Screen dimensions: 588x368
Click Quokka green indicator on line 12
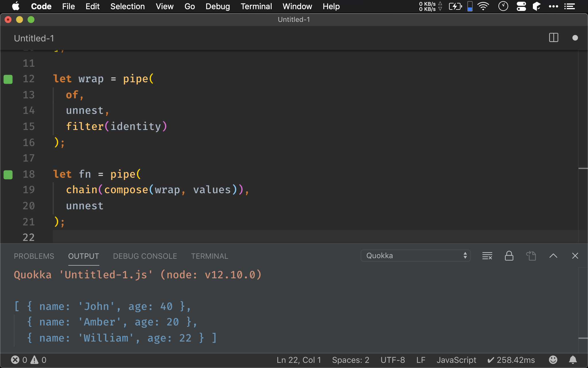(8, 79)
